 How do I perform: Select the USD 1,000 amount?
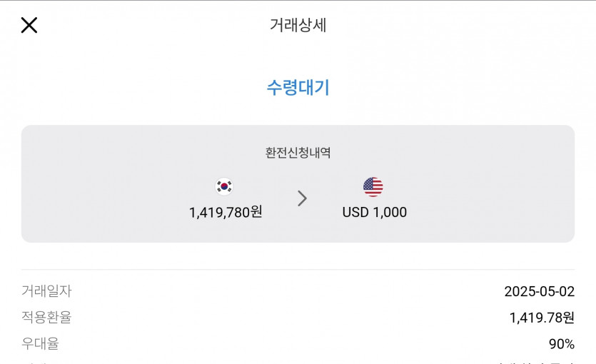[x=374, y=212]
